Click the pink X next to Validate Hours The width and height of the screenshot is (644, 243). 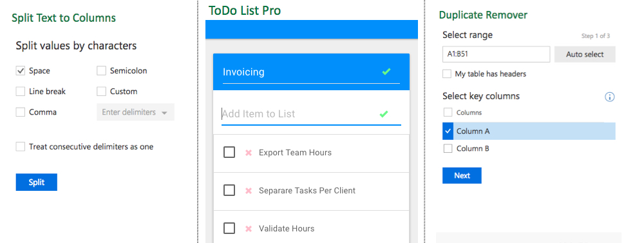[248, 229]
